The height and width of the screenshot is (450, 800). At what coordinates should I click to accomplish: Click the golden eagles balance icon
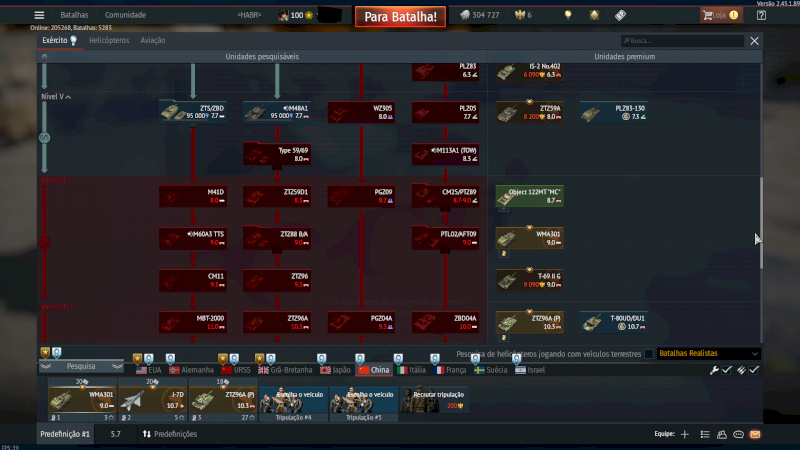coord(520,15)
